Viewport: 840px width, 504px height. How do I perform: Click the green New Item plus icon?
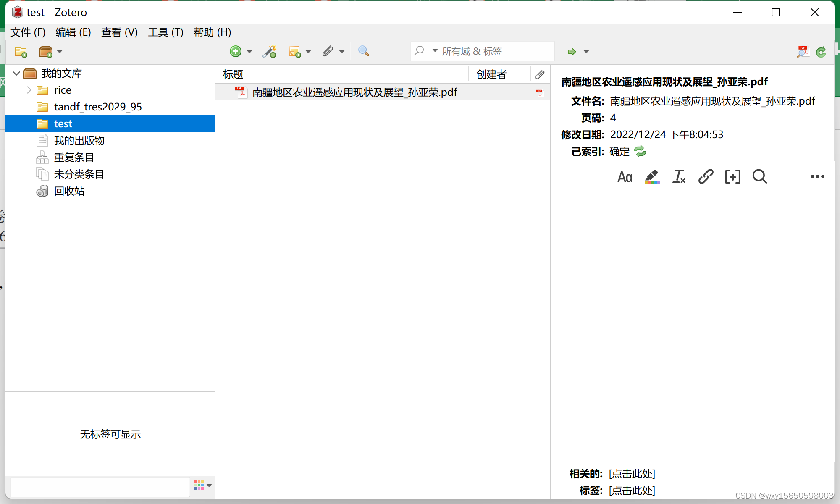tap(236, 51)
